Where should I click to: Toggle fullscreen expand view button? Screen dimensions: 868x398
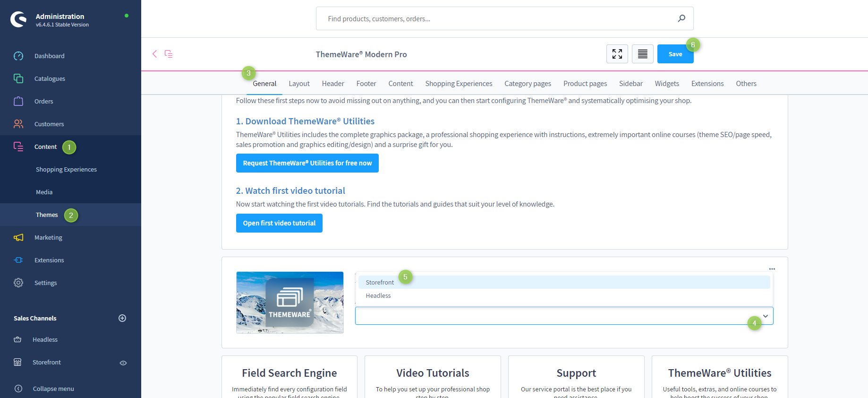[x=617, y=54]
